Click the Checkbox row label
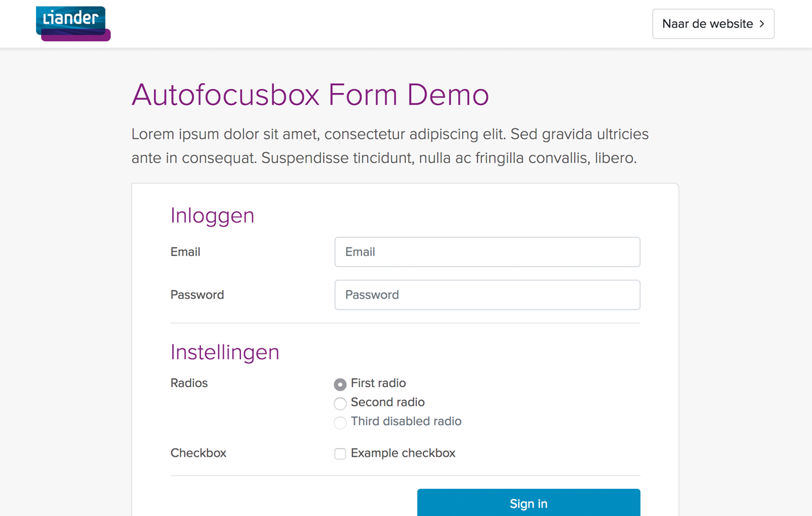Image resolution: width=812 pixels, height=516 pixels. [x=198, y=453]
